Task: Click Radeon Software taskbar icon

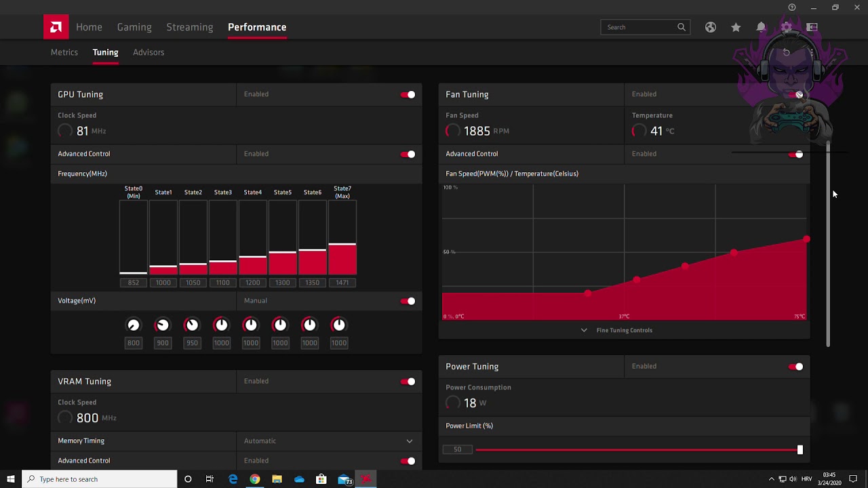Action: (366, 479)
